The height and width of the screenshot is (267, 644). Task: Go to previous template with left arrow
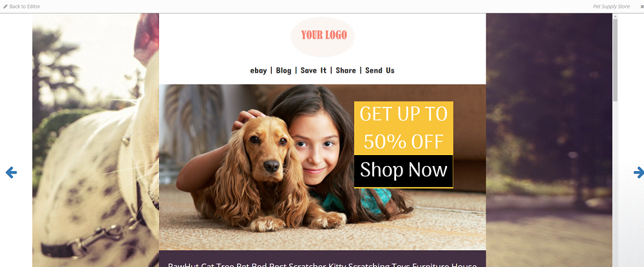(x=11, y=172)
